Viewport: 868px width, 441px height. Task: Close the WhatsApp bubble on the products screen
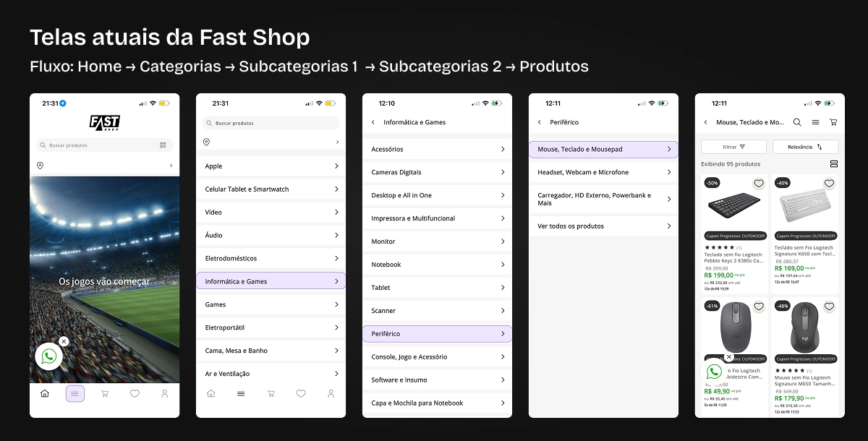(x=729, y=357)
